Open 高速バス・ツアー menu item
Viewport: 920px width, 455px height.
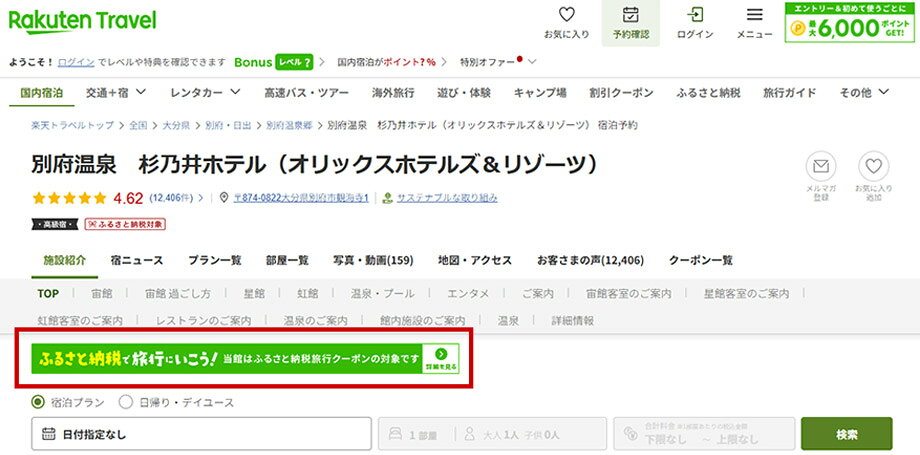[306, 93]
